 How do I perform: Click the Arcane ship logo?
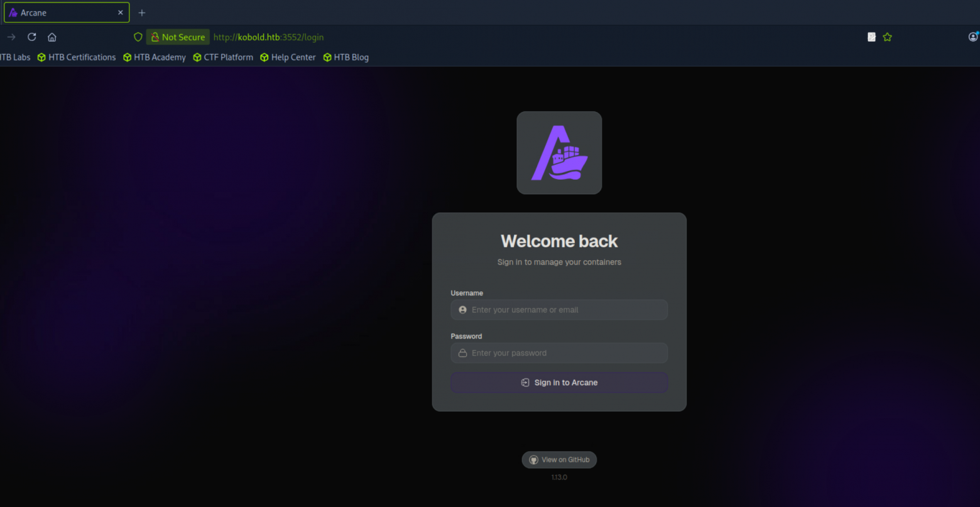coord(559,152)
